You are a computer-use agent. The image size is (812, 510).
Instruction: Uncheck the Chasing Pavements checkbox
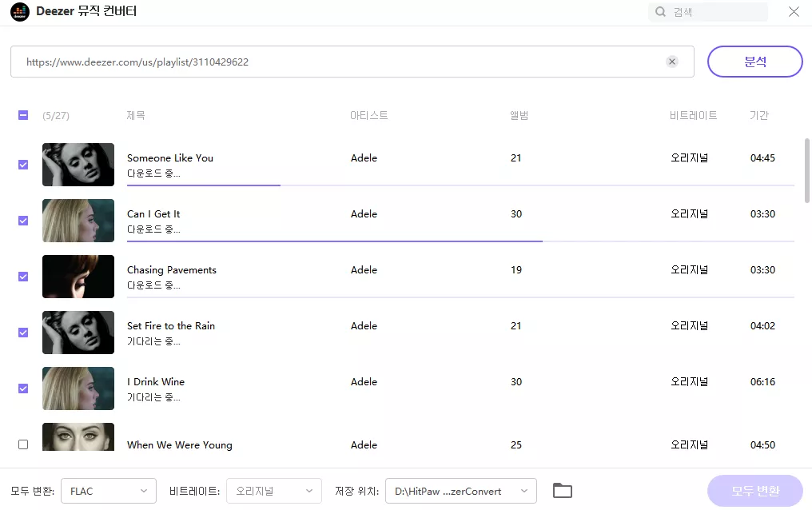pos(23,277)
